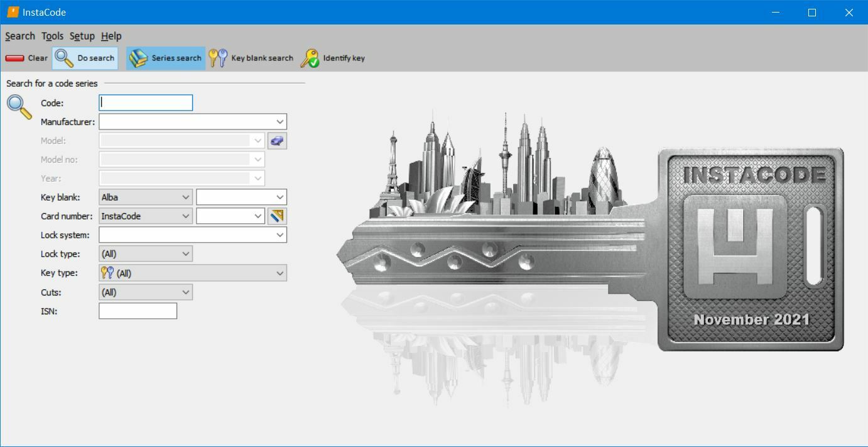Open the Key type dropdown
Screen dimensions: 868x447
tap(193, 273)
